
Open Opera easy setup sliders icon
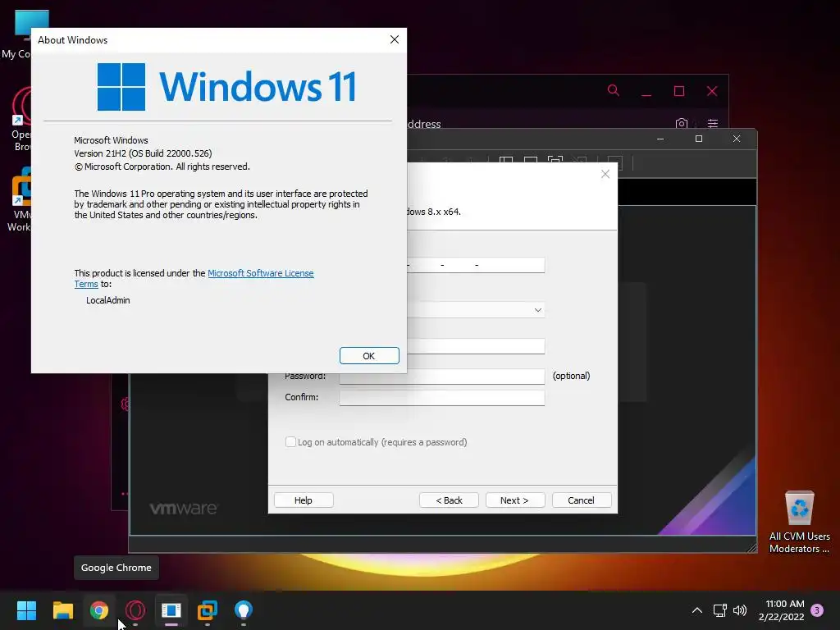tap(713, 124)
